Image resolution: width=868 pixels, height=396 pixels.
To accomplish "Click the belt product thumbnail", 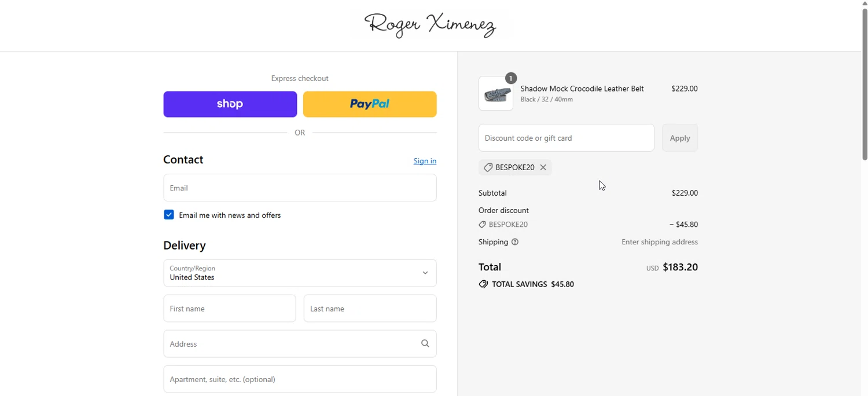I will [x=496, y=93].
